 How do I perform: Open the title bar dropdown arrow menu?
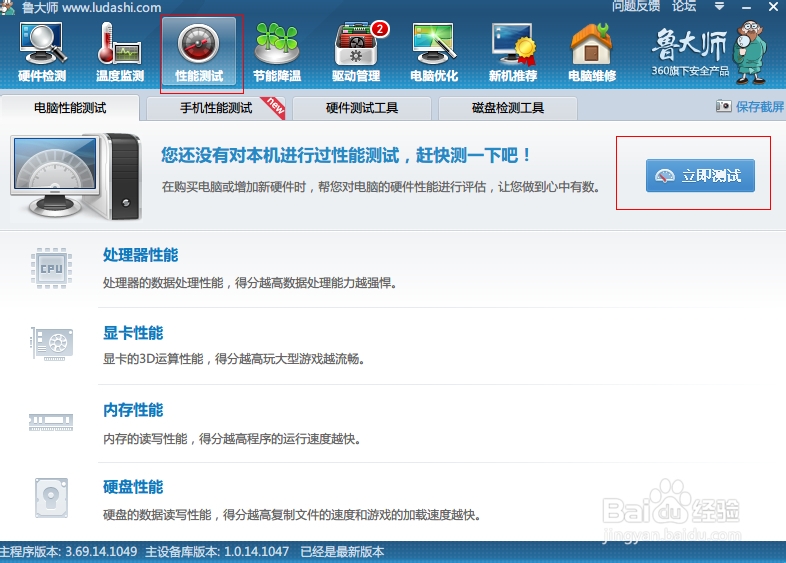(x=719, y=7)
